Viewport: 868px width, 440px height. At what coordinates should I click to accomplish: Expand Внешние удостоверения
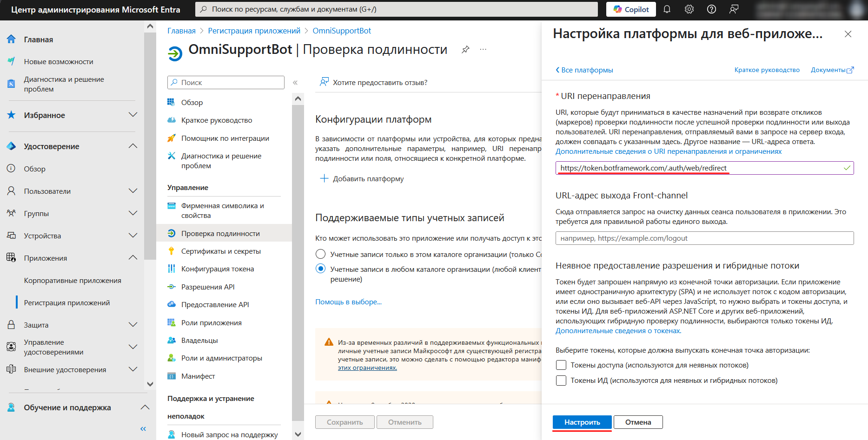[133, 369]
